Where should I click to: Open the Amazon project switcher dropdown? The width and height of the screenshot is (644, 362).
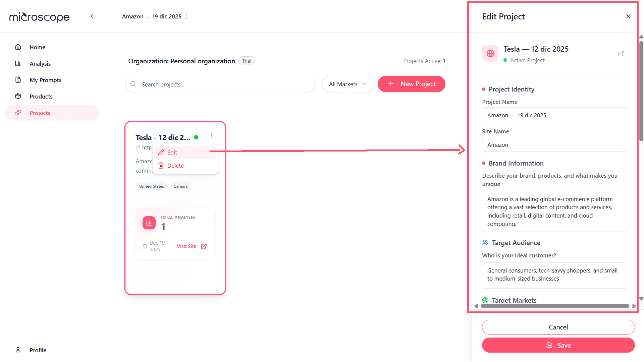pos(155,16)
